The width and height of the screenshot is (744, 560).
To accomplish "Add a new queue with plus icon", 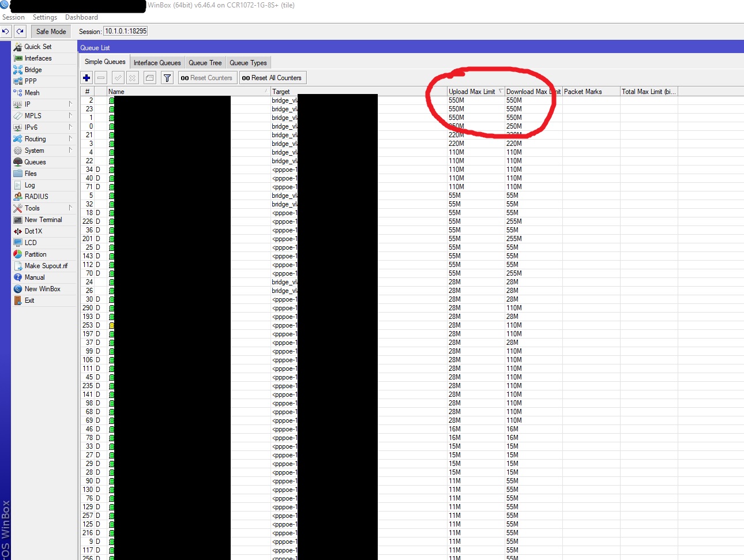I will (87, 78).
